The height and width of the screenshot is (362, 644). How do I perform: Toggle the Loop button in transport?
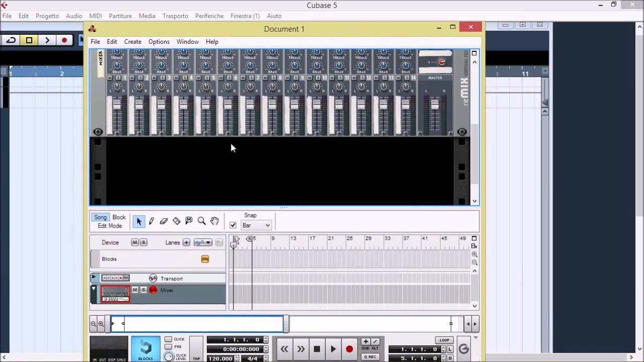click(x=444, y=340)
